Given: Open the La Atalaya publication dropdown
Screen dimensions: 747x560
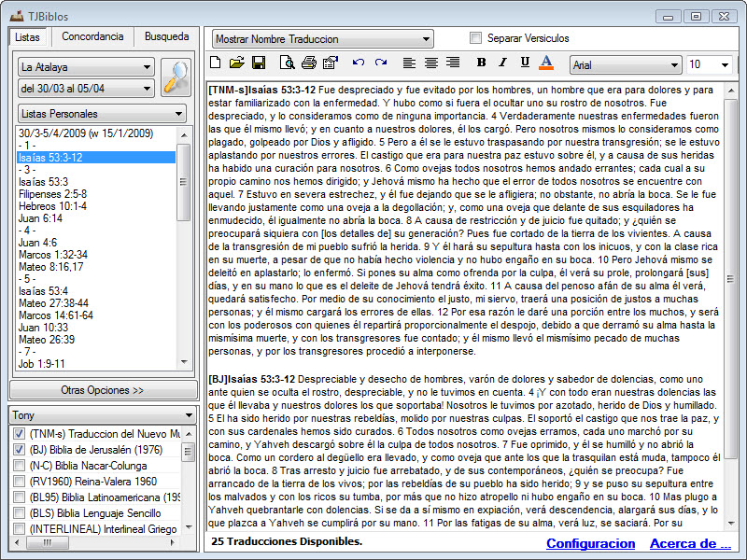Looking at the screenshot, I should tap(86, 67).
